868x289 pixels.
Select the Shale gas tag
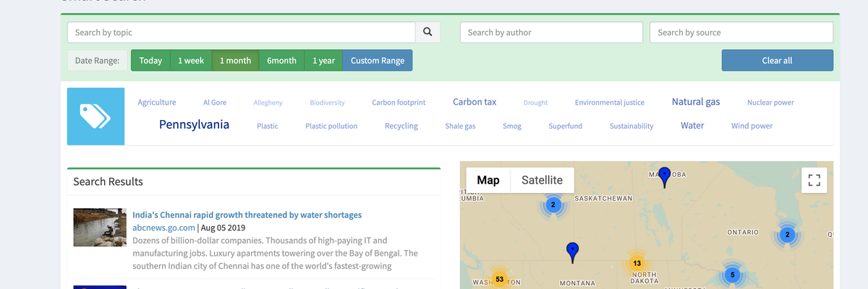click(x=460, y=126)
